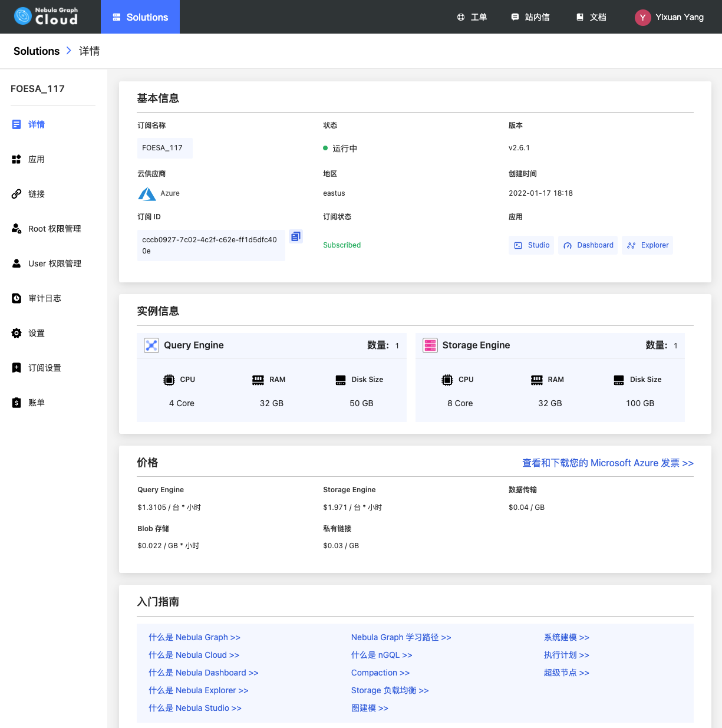Switch to the Solutions tab
This screenshot has height=728, width=722.
click(140, 17)
